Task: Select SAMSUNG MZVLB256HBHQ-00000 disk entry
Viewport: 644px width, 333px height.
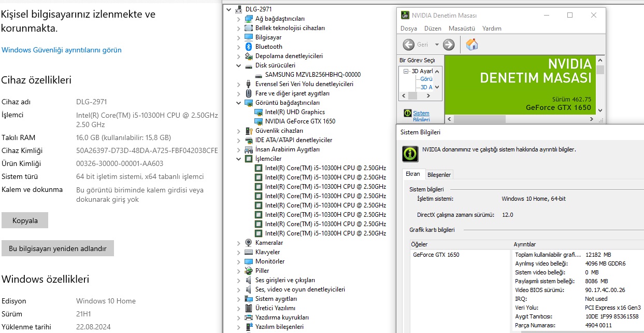Action: pyautogui.click(x=313, y=75)
